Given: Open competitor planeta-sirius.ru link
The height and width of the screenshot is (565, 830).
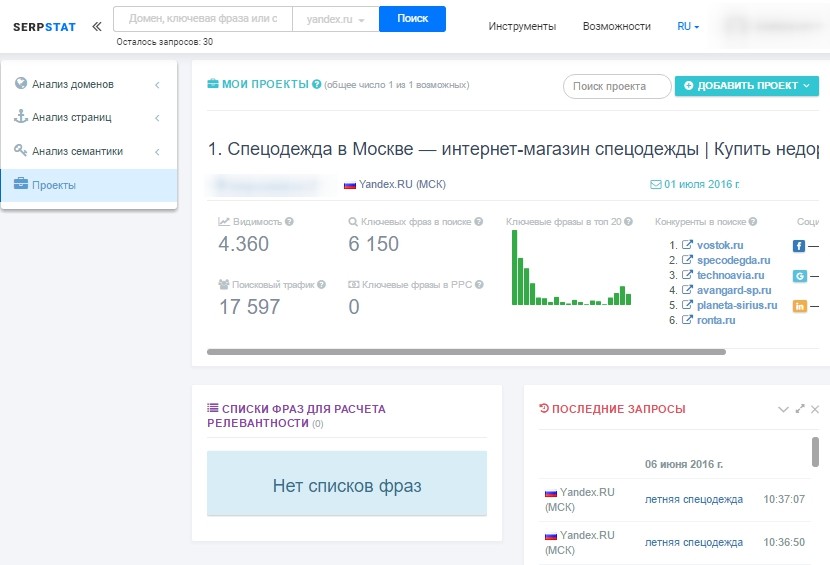Looking at the screenshot, I should (737, 305).
